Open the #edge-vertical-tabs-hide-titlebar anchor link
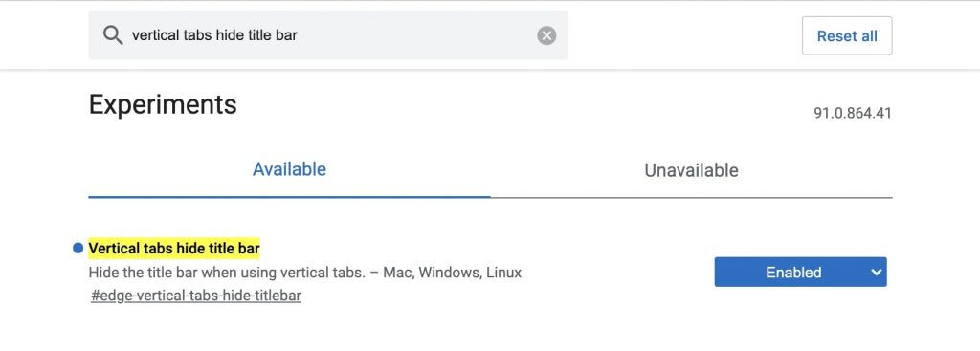 coord(196,296)
